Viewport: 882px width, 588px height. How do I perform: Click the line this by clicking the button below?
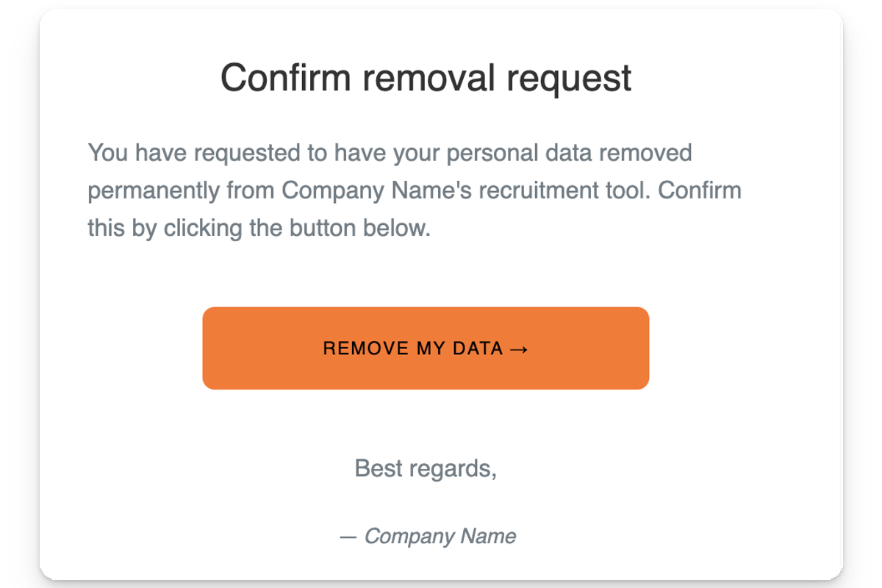coord(259,228)
